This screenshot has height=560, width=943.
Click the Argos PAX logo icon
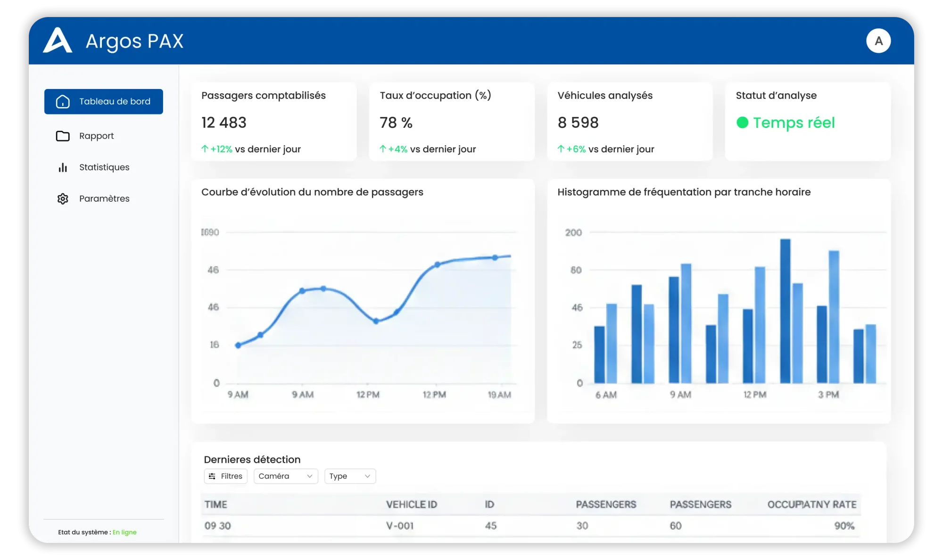[x=58, y=41]
